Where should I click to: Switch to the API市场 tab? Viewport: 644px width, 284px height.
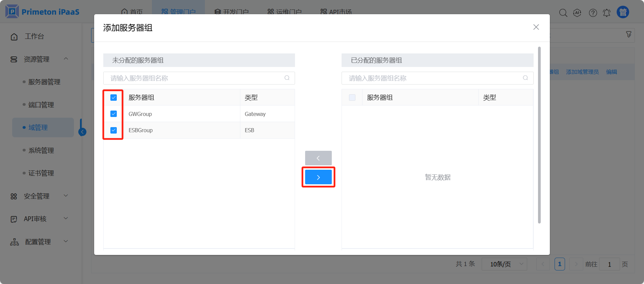pos(336,12)
